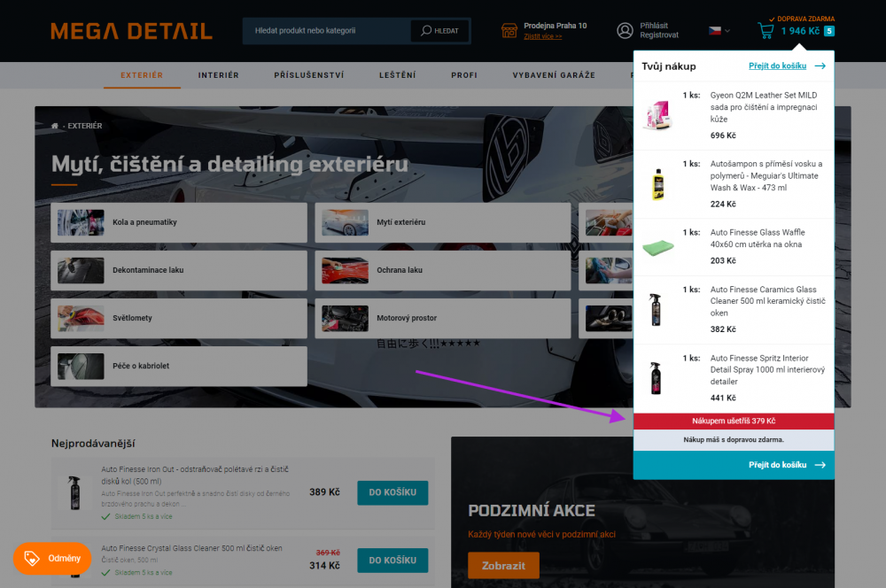
Task: Click the top 'Přejít do košíku' link
Action: click(x=778, y=66)
